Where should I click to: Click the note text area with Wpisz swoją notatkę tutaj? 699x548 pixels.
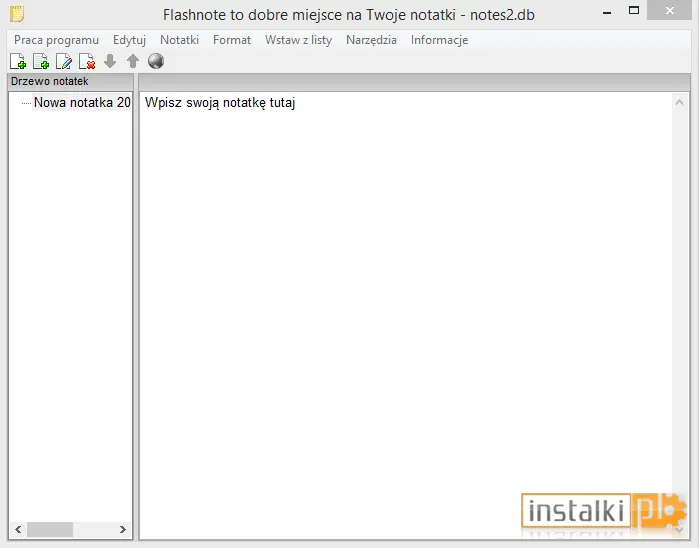[x=406, y=315]
